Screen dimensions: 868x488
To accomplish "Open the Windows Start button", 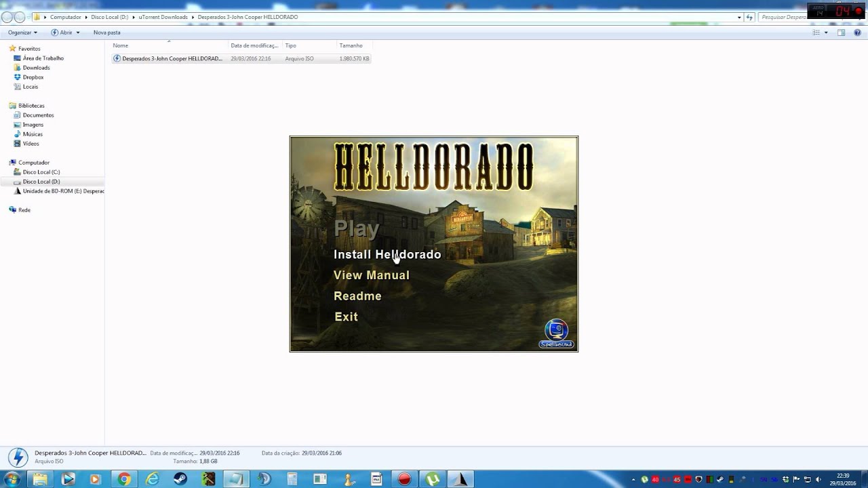I will pyautogui.click(x=12, y=479).
